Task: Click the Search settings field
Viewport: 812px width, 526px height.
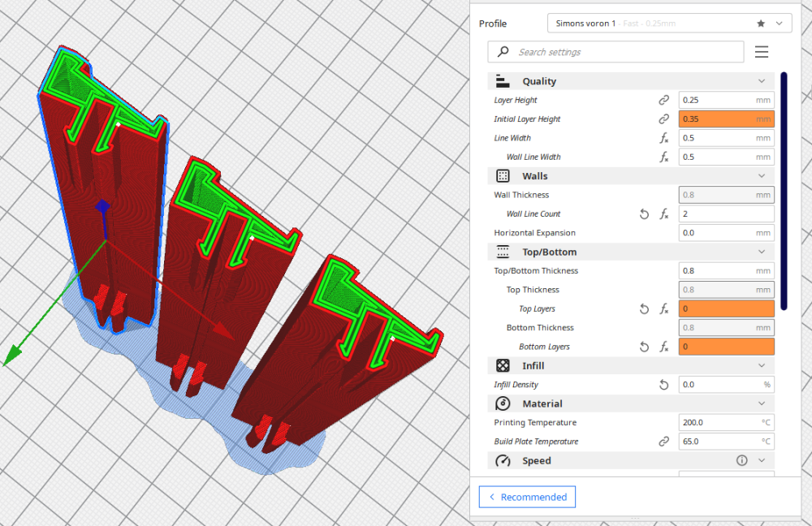Action: tap(615, 52)
